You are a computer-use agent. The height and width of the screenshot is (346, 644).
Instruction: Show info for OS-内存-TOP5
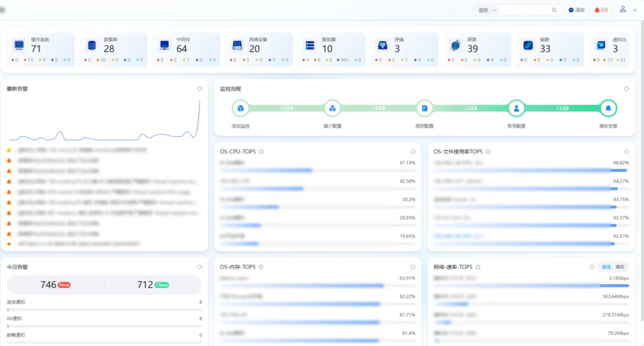point(261,267)
